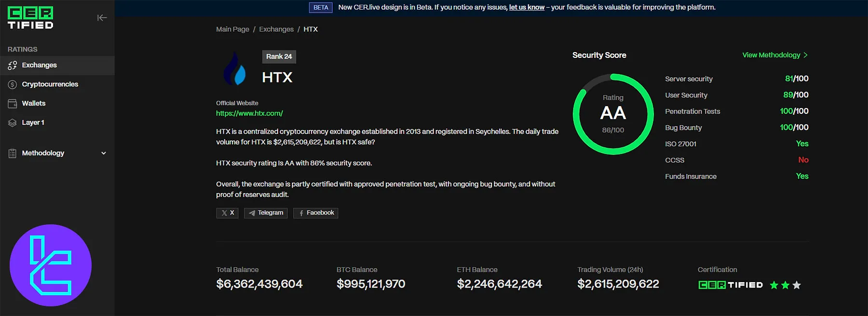Screen dimensions: 868x316
Task: Click the arrow next to View Methodology
Action: coord(805,55)
